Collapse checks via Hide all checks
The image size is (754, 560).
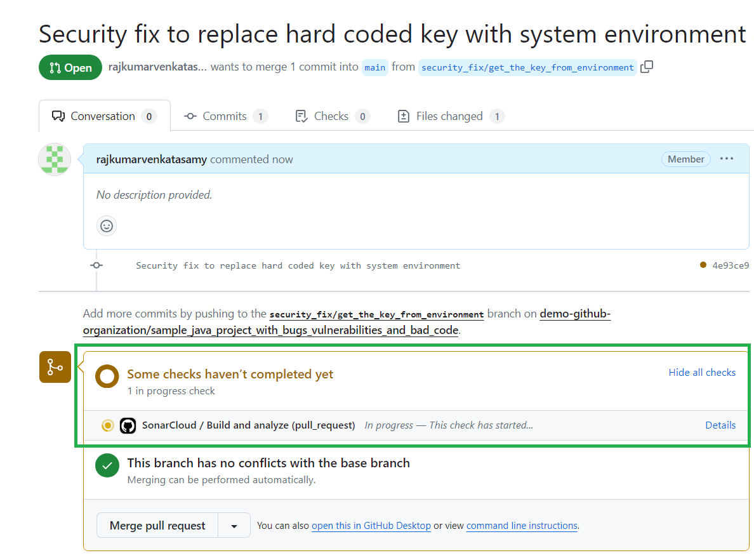702,372
